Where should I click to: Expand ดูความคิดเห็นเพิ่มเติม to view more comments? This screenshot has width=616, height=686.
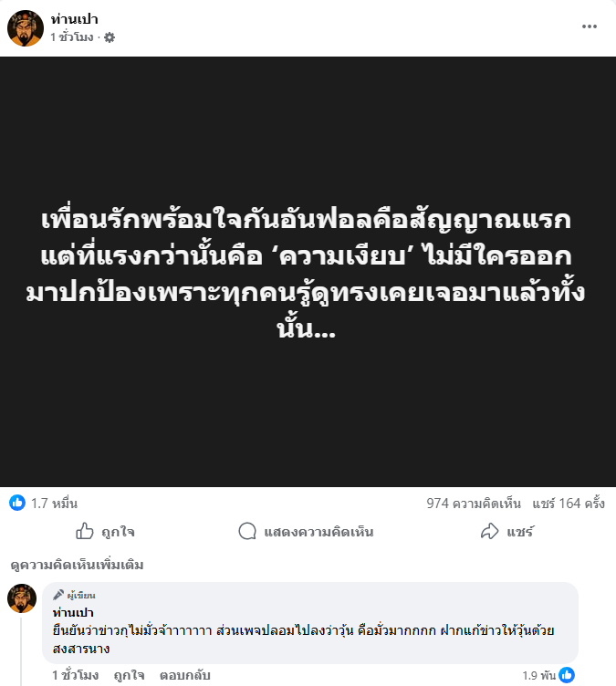[x=77, y=565]
